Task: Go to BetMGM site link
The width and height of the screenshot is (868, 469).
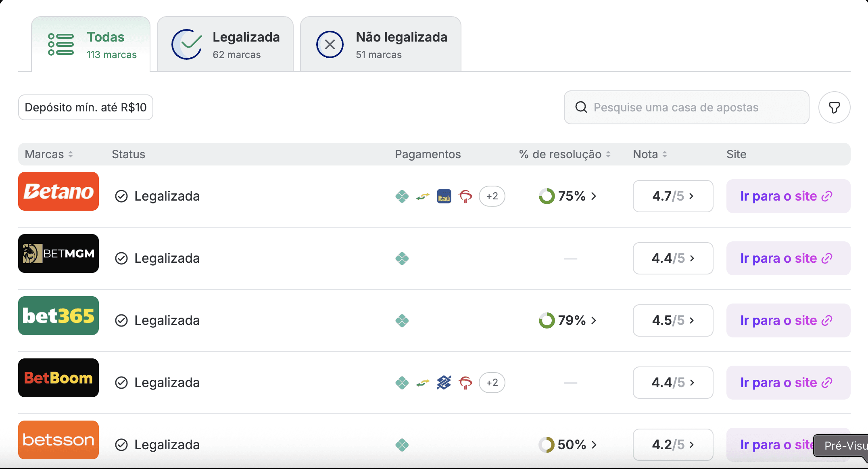Action: point(789,258)
